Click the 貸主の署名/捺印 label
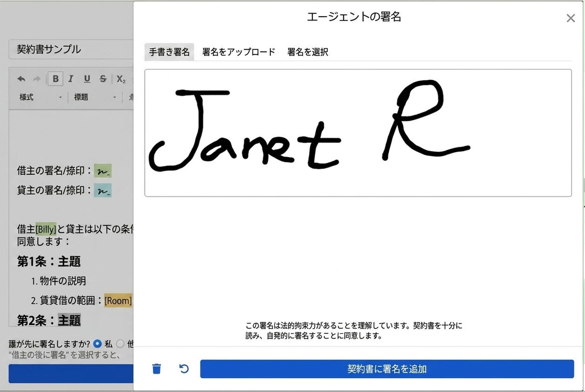585x392 pixels. [x=54, y=190]
